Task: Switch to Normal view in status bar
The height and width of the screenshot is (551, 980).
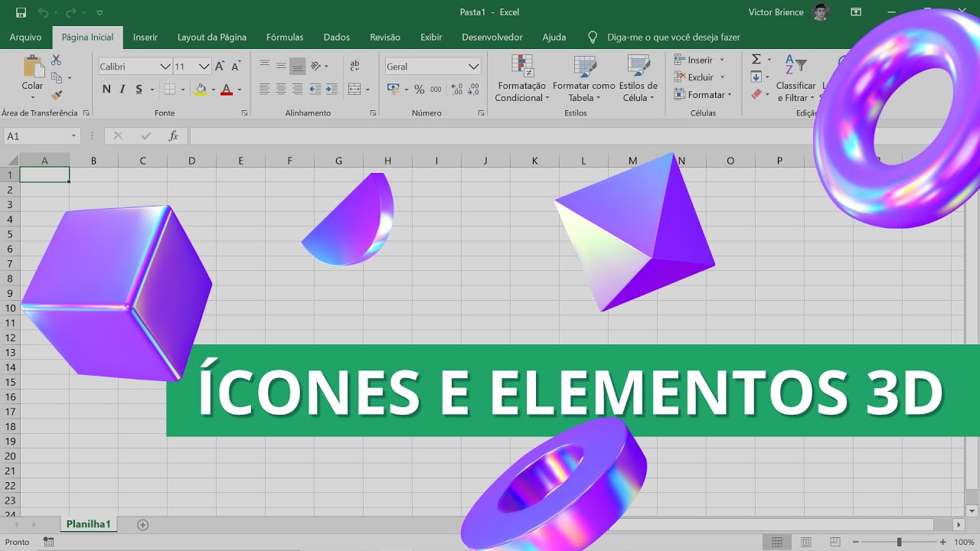Action: click(777, 542)
